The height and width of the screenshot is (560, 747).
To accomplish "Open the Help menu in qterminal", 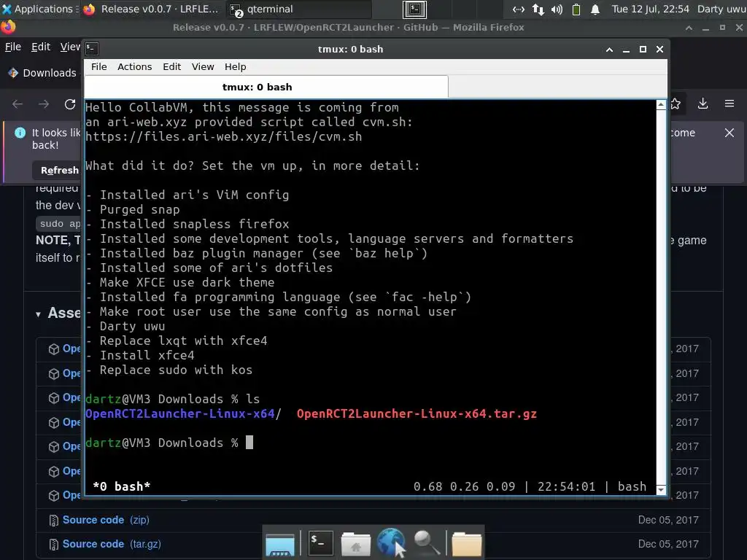I will coord(236,66).
